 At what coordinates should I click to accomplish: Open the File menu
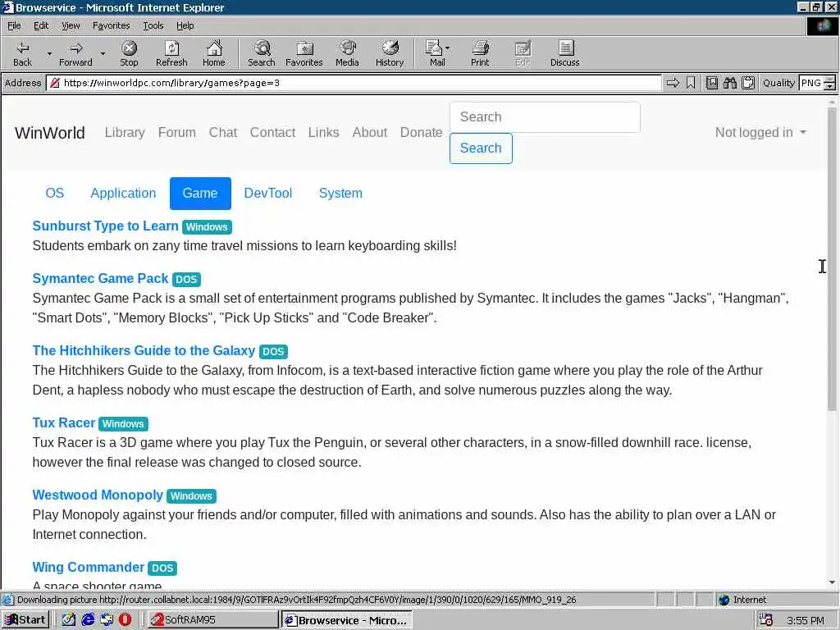click(14, 25)
